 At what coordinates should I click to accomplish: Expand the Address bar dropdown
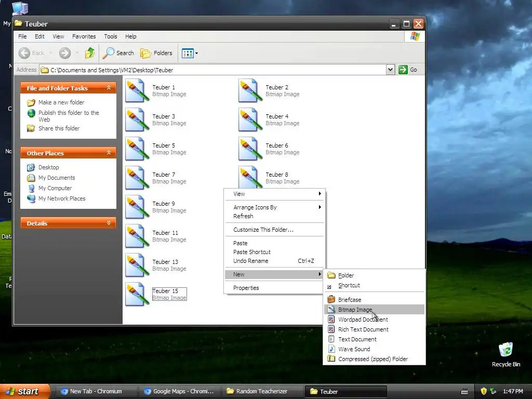(390, 70)
